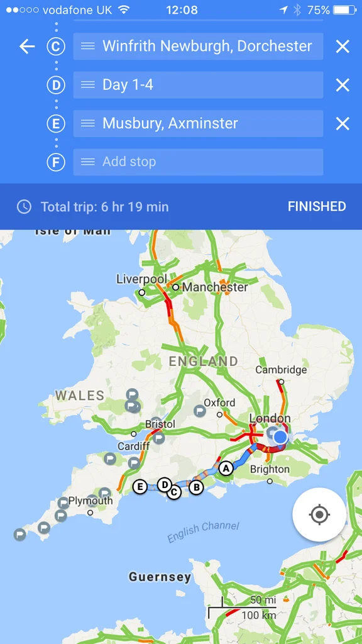Tap the blue current location dot

click(280, 436)
